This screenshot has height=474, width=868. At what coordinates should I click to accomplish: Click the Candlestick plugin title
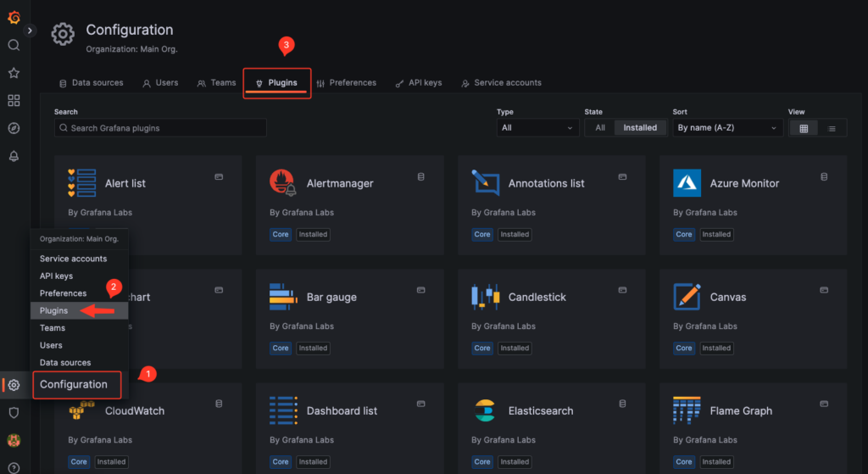537,298
